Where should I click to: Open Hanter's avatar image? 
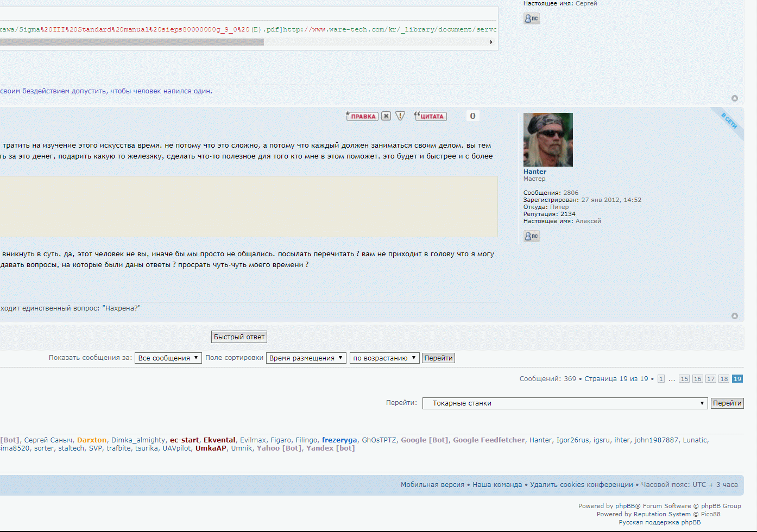[548, 140]
